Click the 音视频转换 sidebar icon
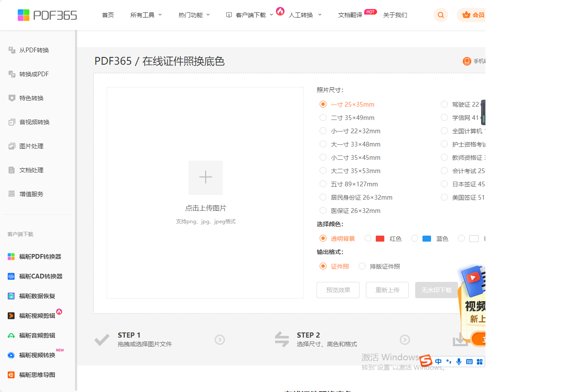This screenshot has width=566, height=392. point(12,122)
